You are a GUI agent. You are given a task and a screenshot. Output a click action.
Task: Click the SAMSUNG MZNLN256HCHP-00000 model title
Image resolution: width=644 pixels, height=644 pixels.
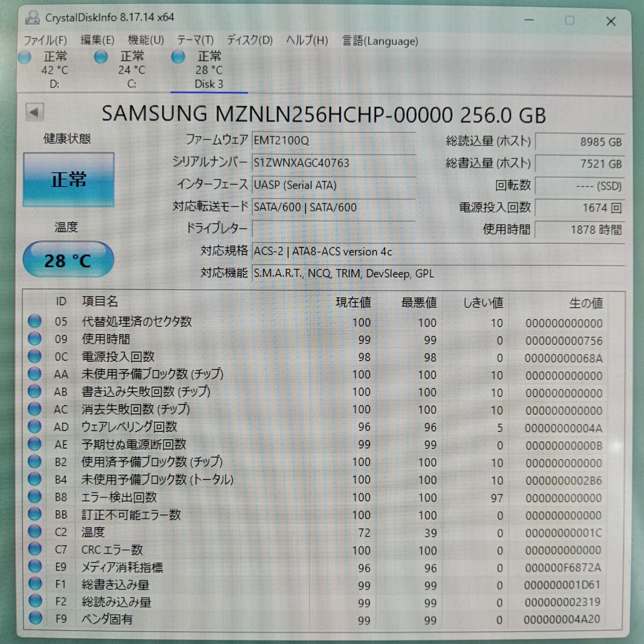(324, 114)
